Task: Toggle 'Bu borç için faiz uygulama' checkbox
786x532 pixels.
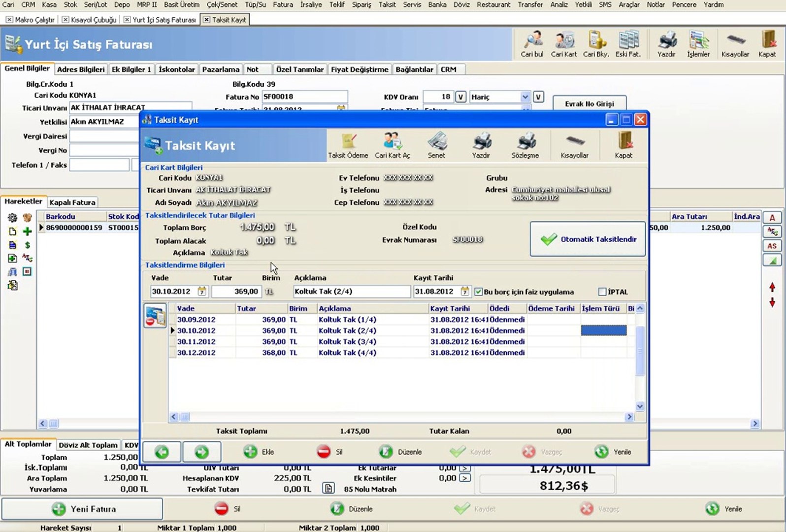Action: point(478,292)
